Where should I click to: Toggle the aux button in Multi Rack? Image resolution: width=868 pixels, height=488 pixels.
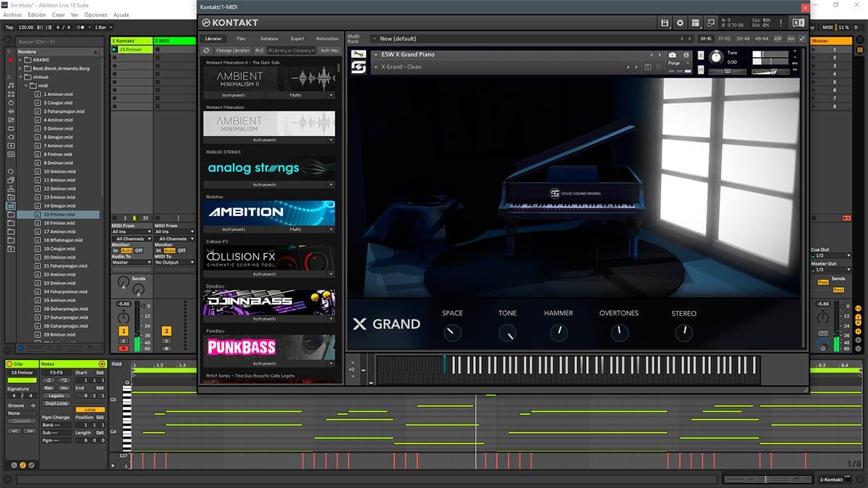(791, 38)
